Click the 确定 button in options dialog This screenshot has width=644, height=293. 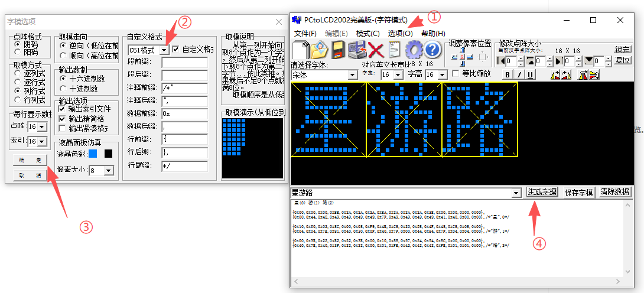(30, 160)
